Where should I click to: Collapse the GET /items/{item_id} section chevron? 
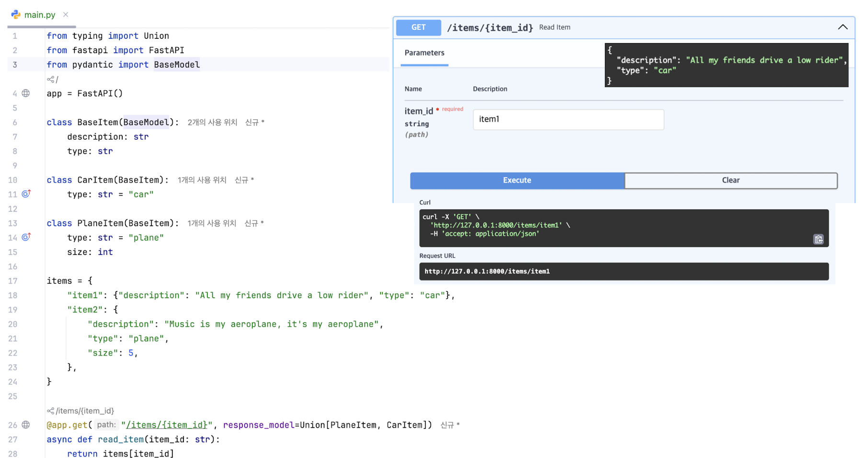843,27
